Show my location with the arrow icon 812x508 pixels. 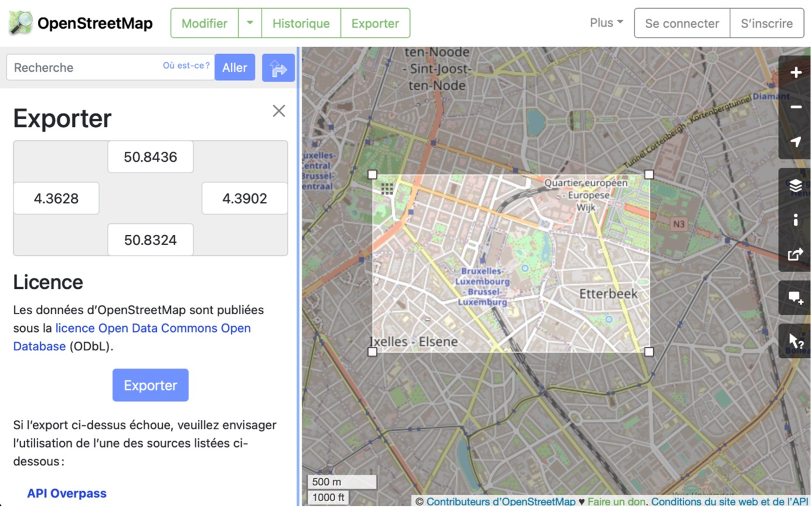[x=795, y=142]
